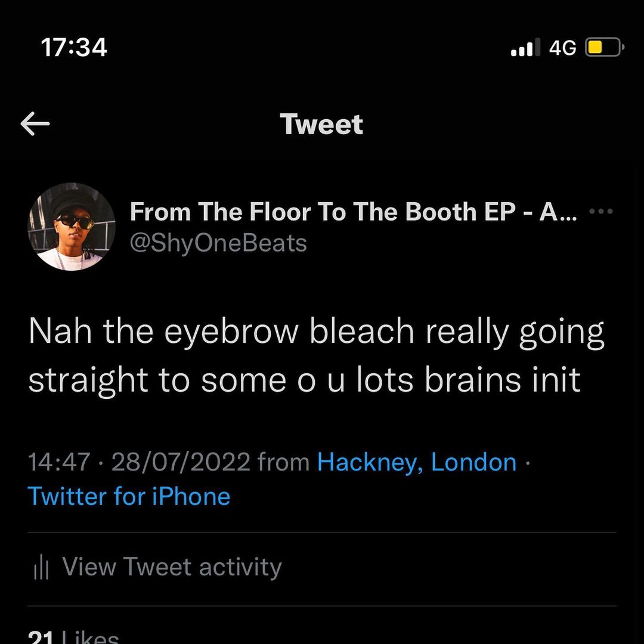
Task: Tap the battery indicator in status bar
Action: pos(604,48)
